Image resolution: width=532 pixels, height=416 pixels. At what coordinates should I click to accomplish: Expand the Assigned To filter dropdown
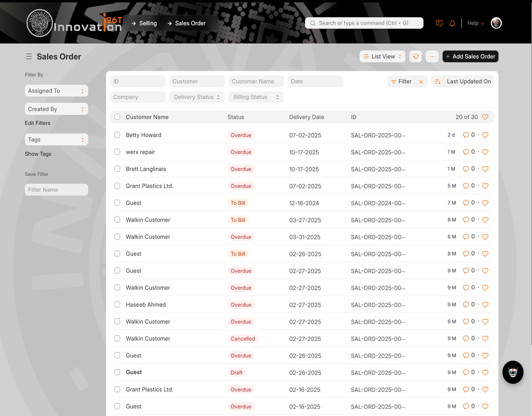(56, 91)
